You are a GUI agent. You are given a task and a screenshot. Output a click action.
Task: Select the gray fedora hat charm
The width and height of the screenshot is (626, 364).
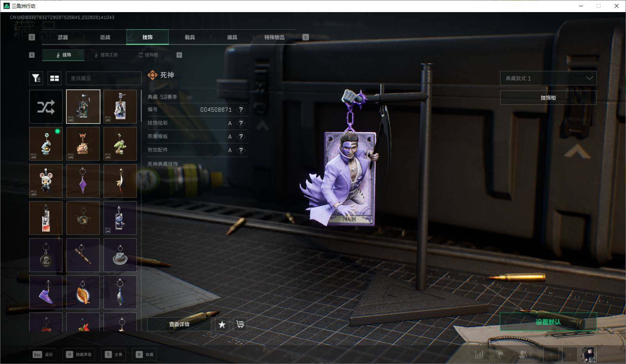(x=120, y=255)
